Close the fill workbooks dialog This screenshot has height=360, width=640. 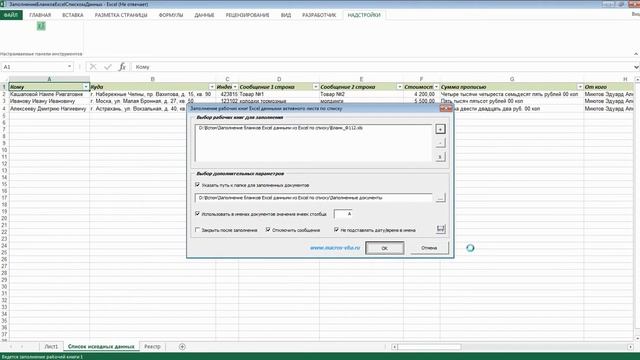(446, 109)
